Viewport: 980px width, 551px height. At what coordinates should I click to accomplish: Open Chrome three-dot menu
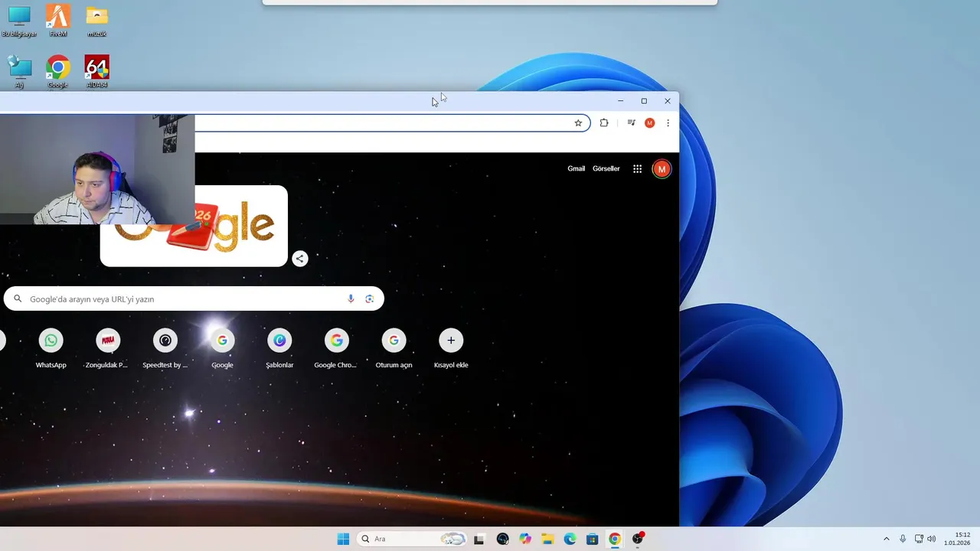coord(668,123)
